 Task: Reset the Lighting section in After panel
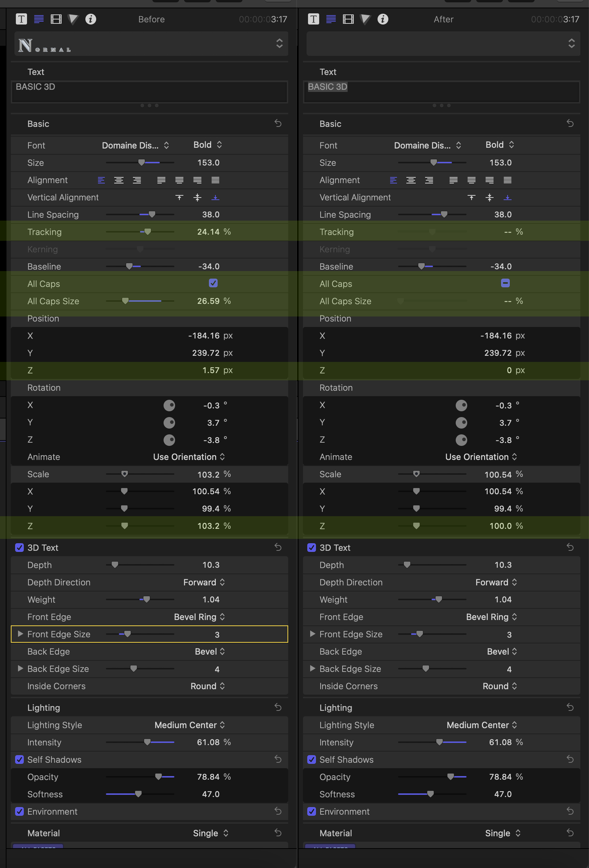pyautogui.click(x=570, y=707)
